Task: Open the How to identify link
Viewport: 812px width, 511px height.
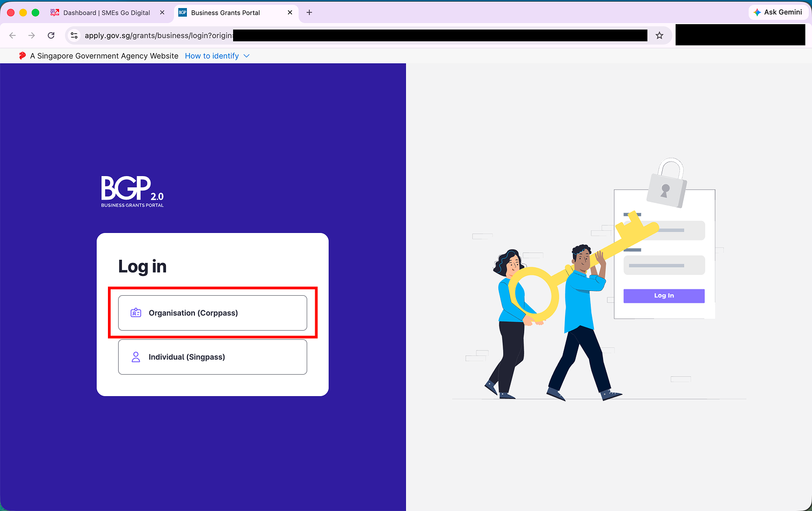Action: tap(212, 56)
